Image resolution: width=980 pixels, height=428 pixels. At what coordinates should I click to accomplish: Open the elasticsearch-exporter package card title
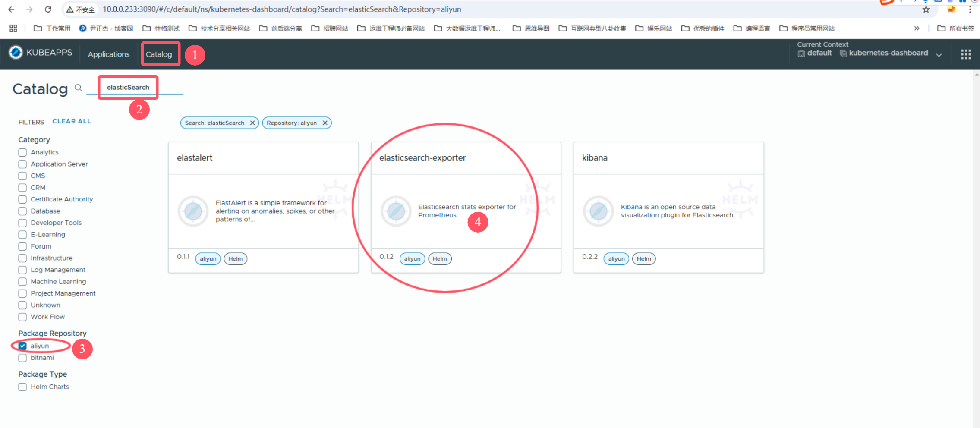pos(422,158)
